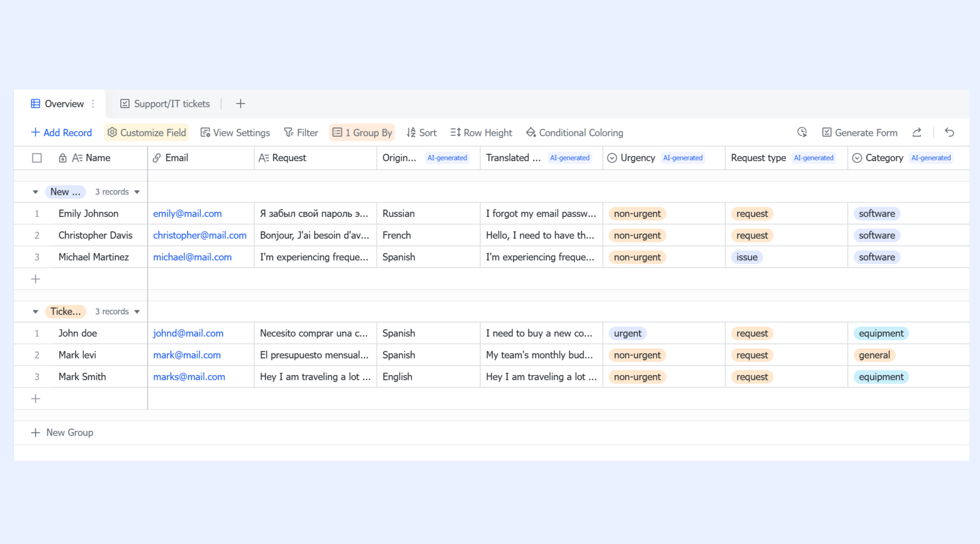Click the Category column select icon
The image size is (980, 544).
[857, 158]
